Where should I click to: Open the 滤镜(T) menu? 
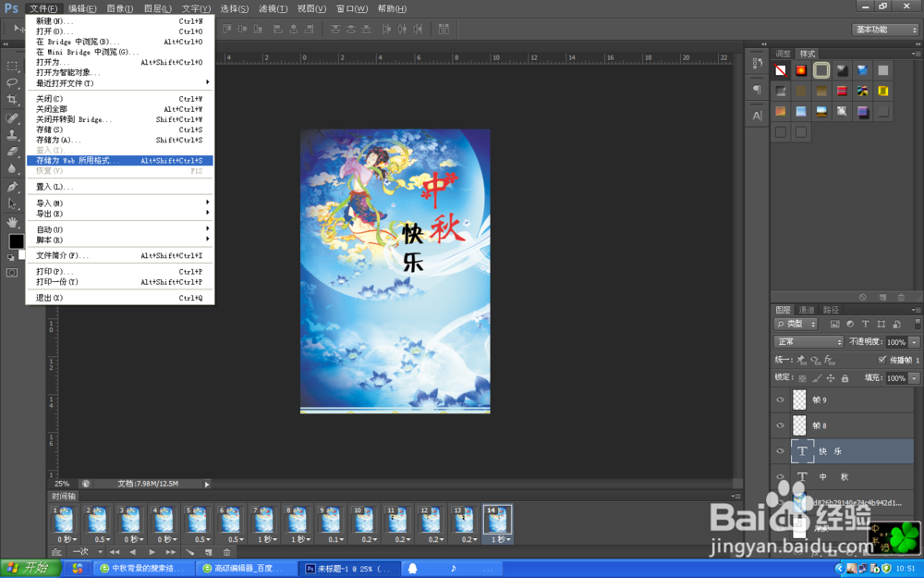[271, 8]
